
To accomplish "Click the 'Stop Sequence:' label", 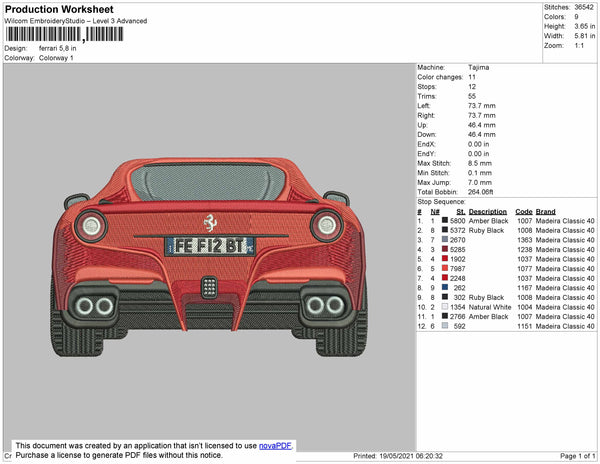I will (x=441, y=202).
